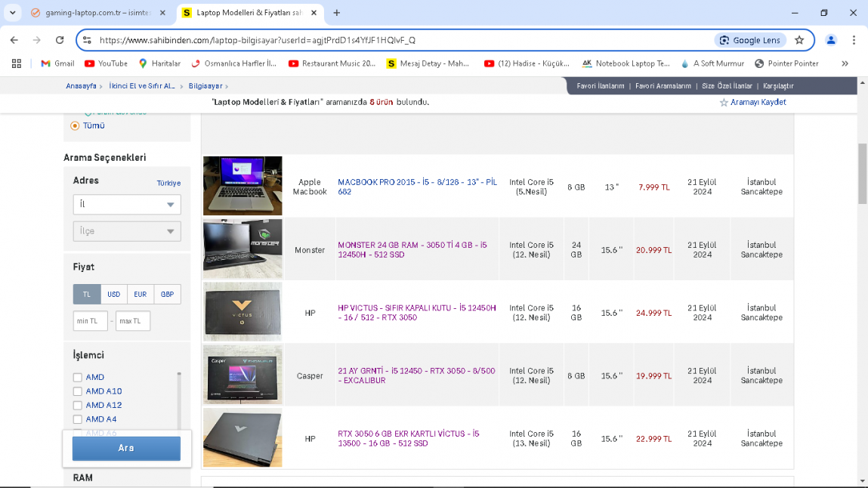Open Haritalar maps bookmark

pyautogui.click(x=159, y=63)
